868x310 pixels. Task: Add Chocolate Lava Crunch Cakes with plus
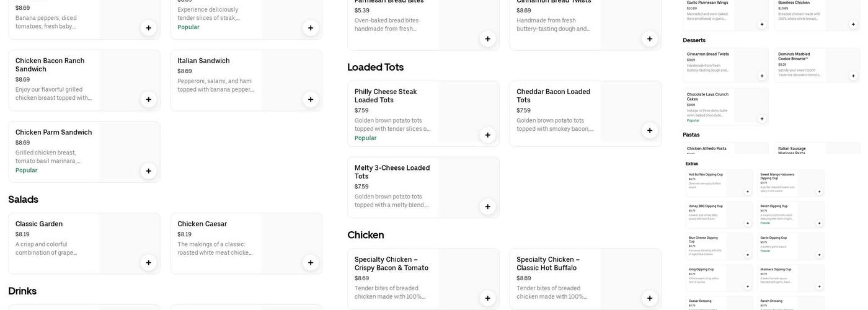(762, 118)
